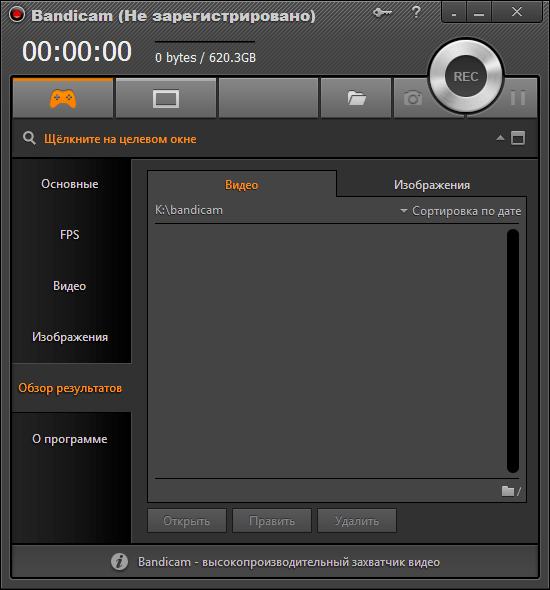The image size is (550, 590).
Task: Select Обзор результатов in sidebar
Action: pos(70,388)
